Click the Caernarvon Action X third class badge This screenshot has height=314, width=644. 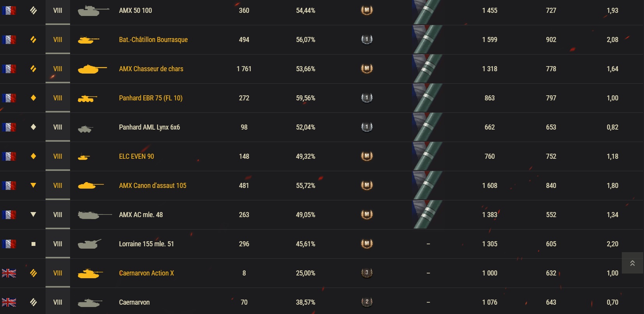pyautogui.click(x=367, y=273)
